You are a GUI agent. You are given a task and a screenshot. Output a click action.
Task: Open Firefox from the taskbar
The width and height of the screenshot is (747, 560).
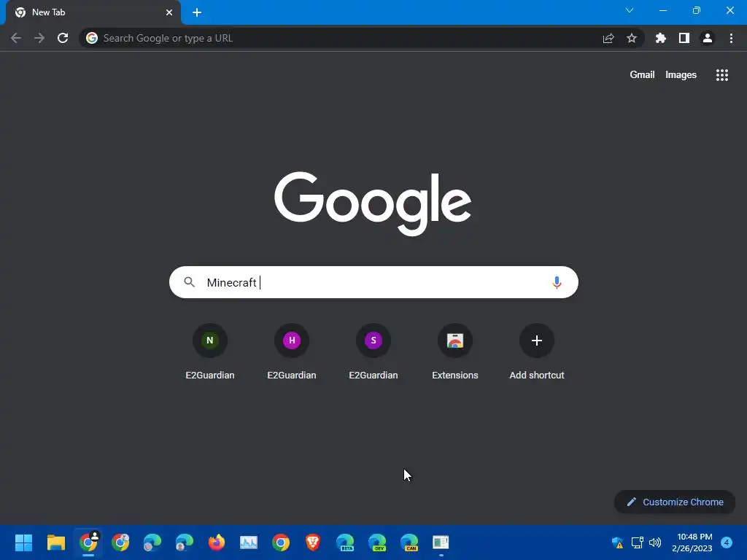pos(216,542)
